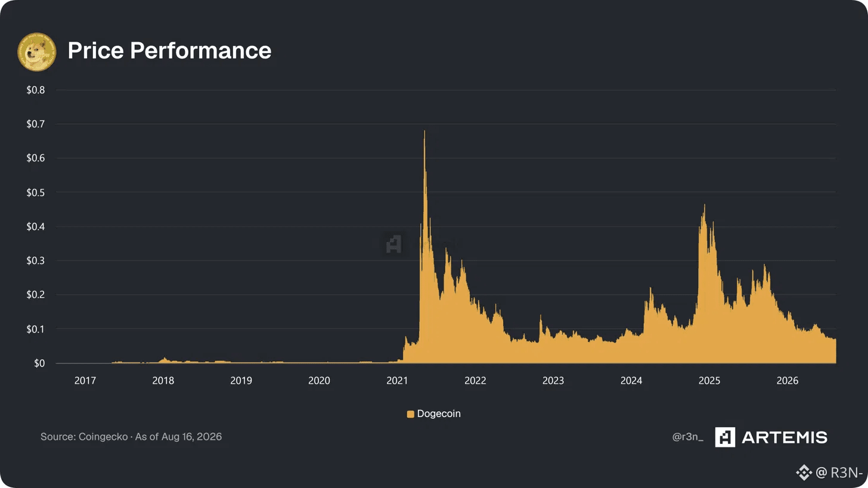The height and width of the screenshot is (488, 868).
Task: Click the 2026 x-axis label
Action: tap(788, 380)
